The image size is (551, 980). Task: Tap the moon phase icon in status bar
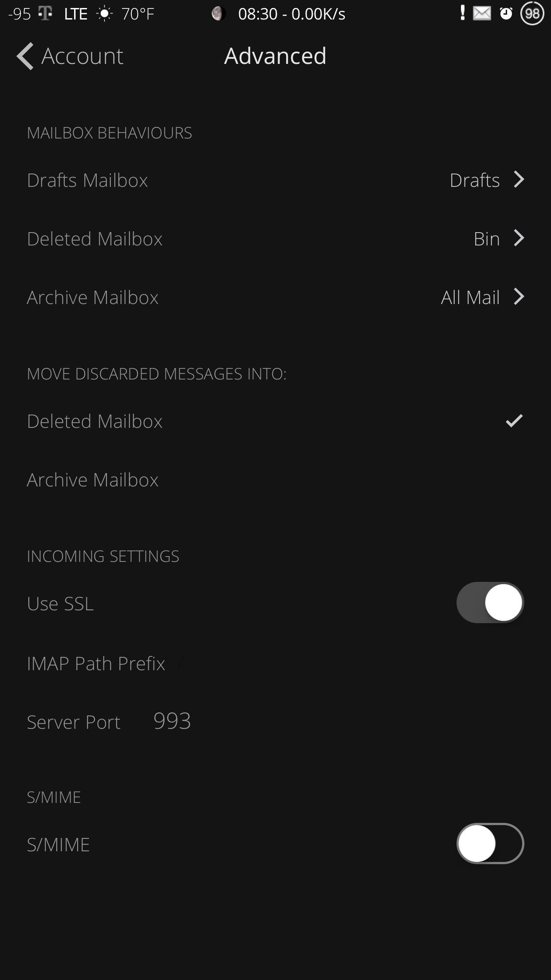point(217,14)
